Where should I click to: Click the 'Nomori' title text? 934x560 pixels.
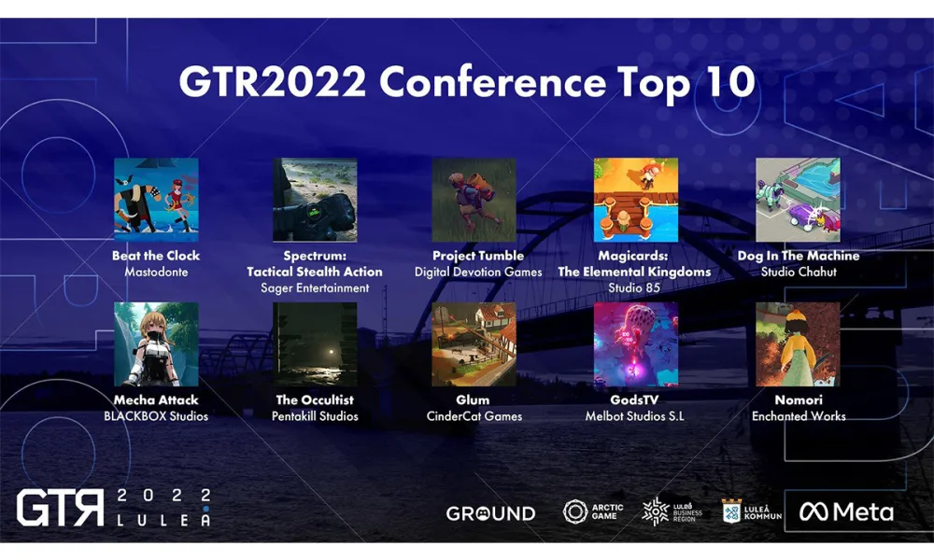point(799,399)
